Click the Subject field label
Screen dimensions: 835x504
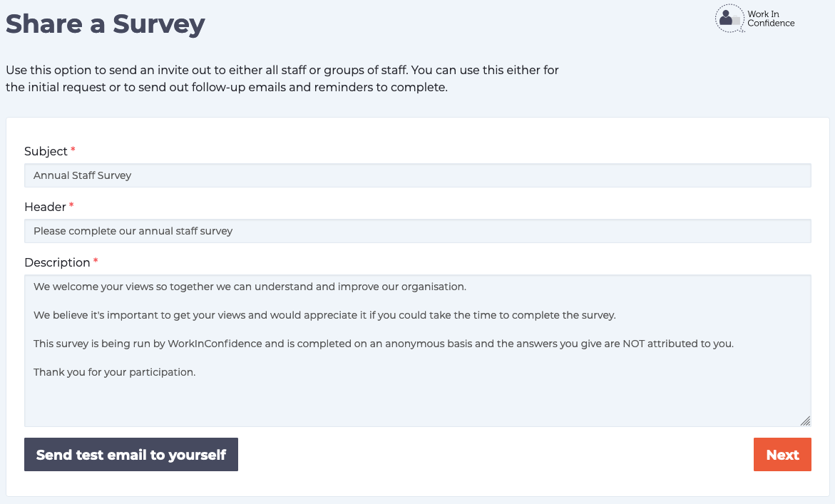44,151
